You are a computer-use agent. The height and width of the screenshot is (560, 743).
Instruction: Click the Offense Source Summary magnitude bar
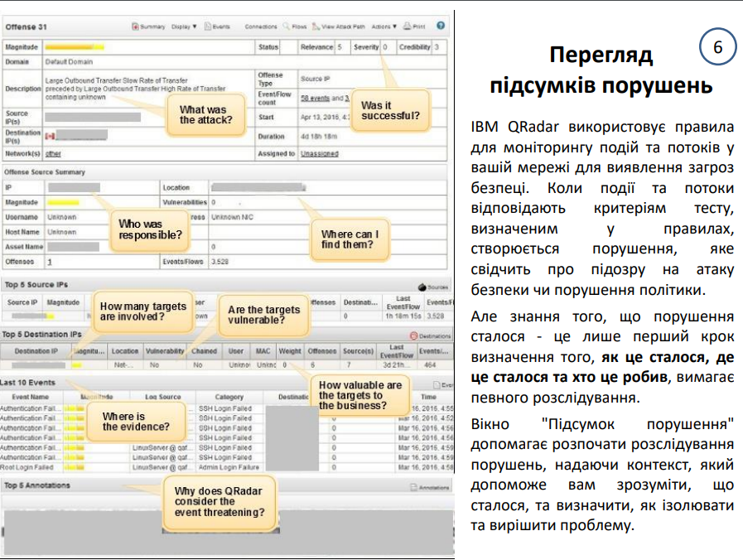64,202
